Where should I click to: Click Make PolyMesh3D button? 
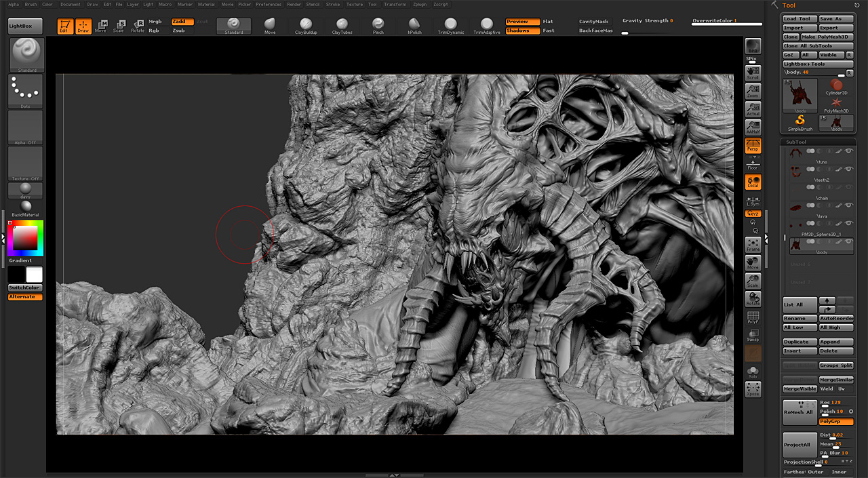pyautogui.click(x=827, y=37)
